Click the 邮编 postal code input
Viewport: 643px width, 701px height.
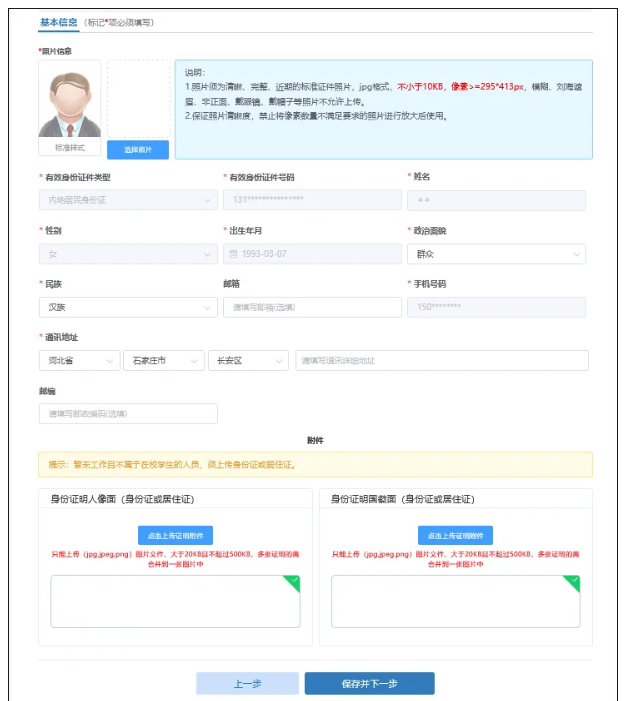(127, 413)
